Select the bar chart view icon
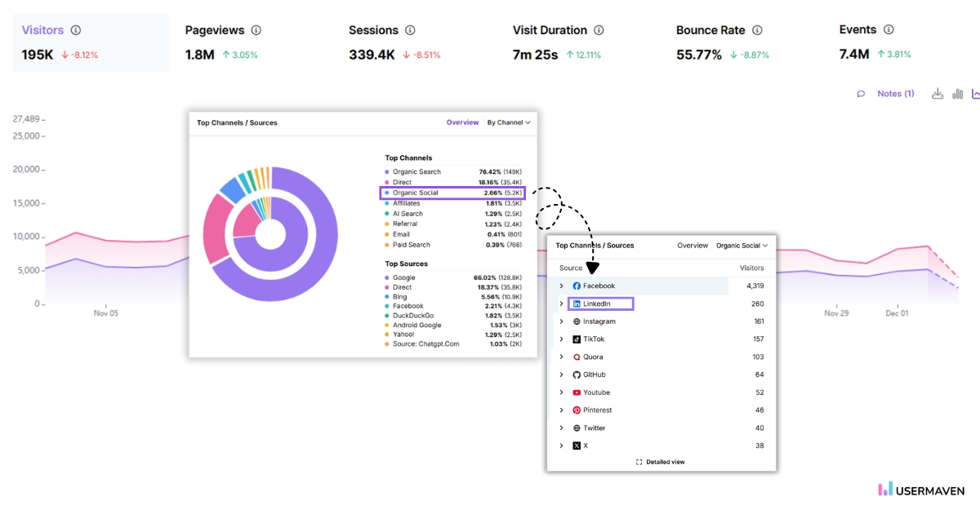The width and height of the screenshot is (980, 514). click(x=957, y=93)
